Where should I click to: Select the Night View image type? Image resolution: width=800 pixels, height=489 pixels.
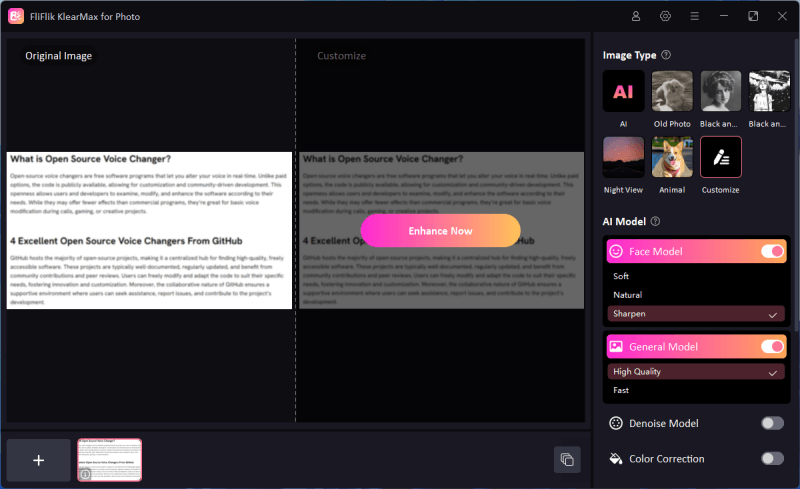tap(623, 157)
